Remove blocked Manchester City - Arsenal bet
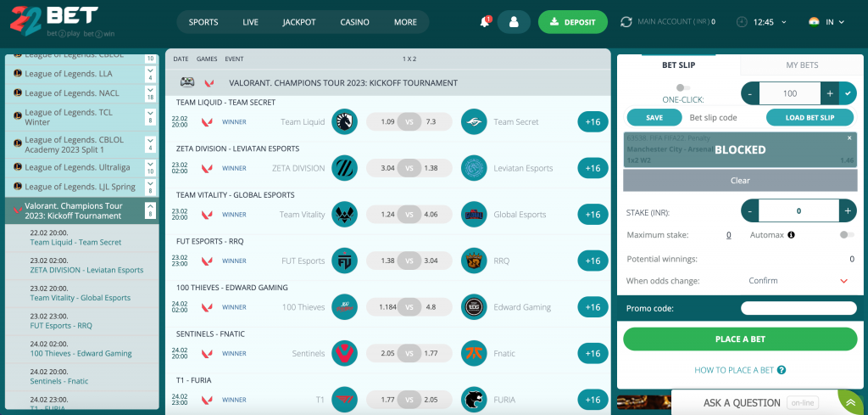This screenshot has height=415, width=868. 849,138
